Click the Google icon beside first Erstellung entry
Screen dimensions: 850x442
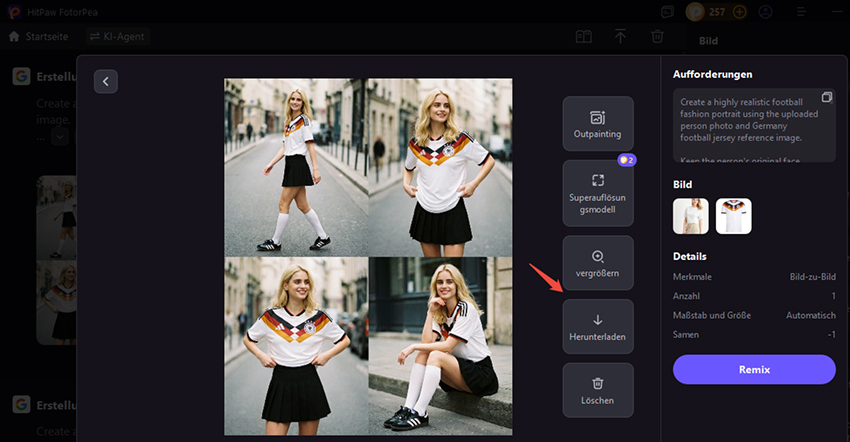pyautogui.click(x=21, y=76)
